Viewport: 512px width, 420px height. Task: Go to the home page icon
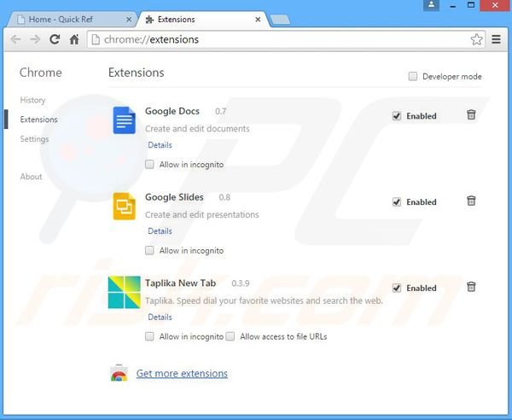click(74, 39)
